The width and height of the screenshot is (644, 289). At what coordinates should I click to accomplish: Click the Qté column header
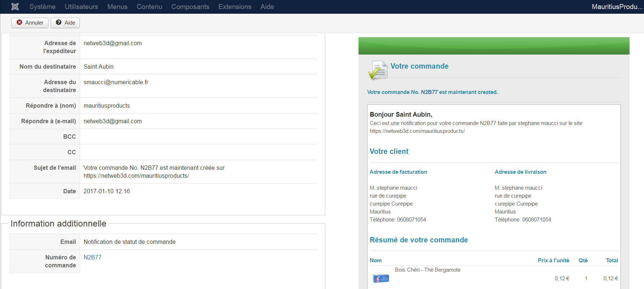coord(583,260)
